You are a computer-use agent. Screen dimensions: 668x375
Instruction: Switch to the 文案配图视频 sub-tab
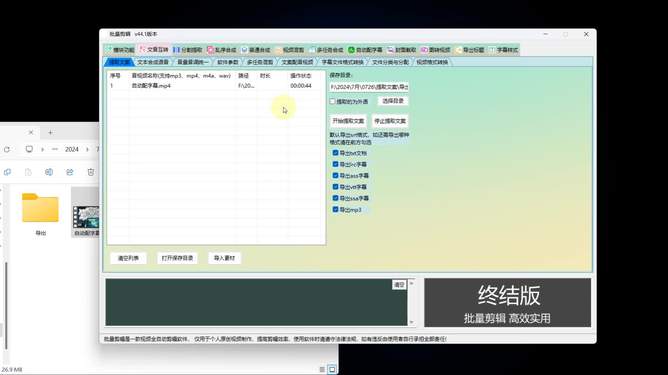tap(297, 62)
